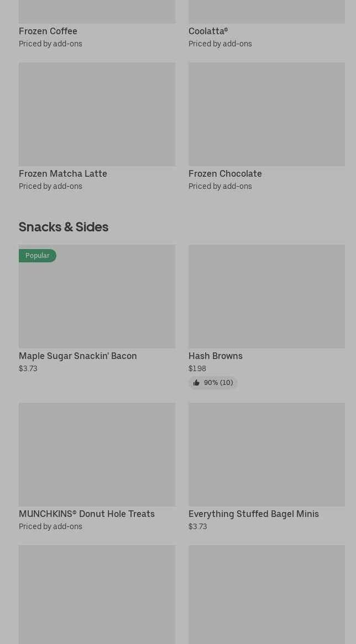The width and height of the screenshot is (356, 644).
Task: Open Everything Stuffed Bagel Minis title
Action: [x=254, y=514]
